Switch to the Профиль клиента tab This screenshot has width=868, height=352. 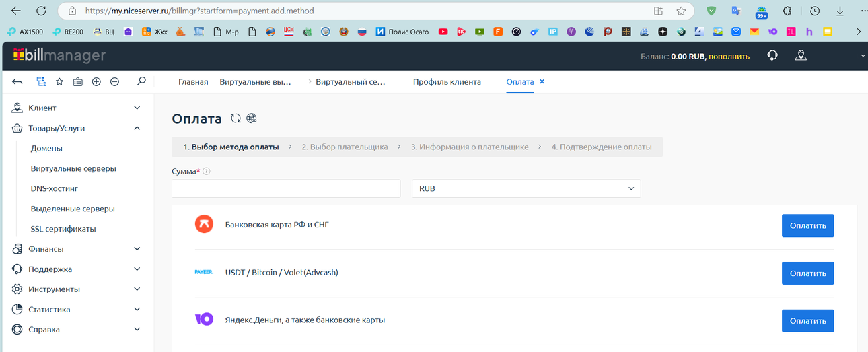click(x=447, y=82)
